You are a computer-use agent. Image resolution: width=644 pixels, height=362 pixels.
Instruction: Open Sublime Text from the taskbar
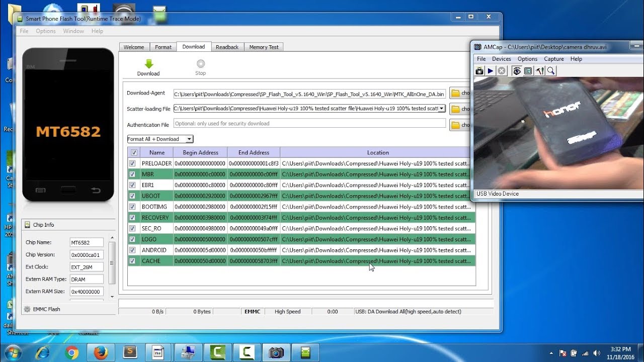point(130,352)
